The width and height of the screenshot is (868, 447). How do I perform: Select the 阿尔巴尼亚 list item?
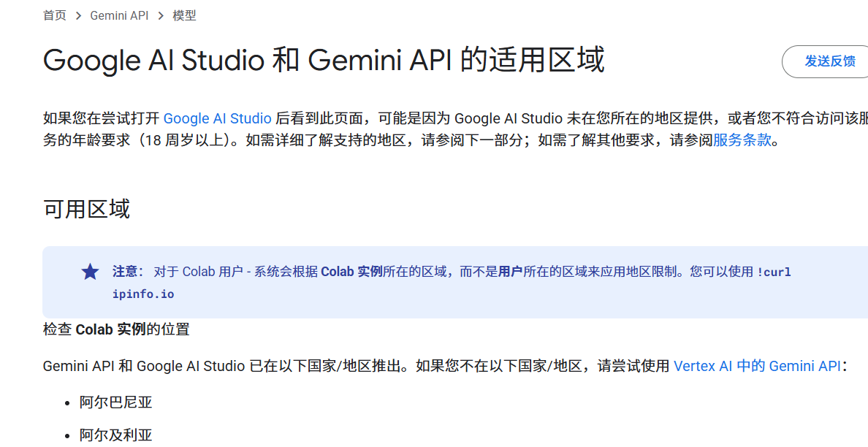(x=115, y=402)
